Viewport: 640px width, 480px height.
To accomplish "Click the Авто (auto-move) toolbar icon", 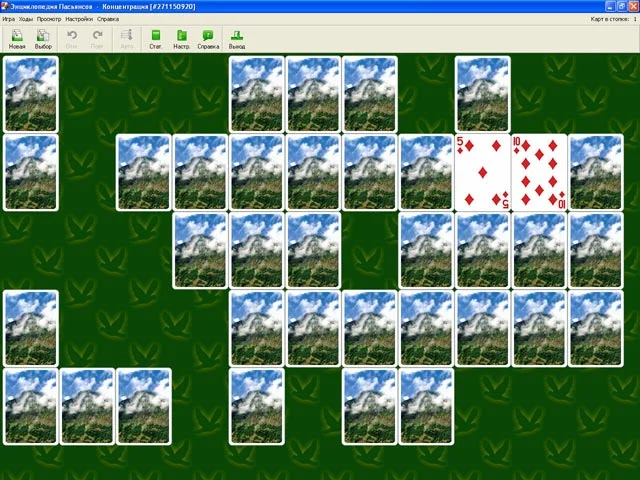I will [x=126, y=39].
